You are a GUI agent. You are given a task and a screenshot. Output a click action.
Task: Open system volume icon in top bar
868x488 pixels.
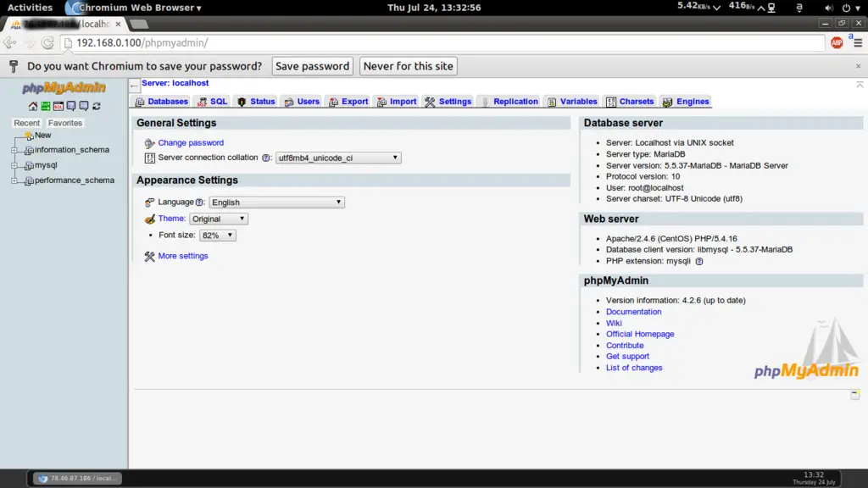pyautogui.click(x=828, y=8)
